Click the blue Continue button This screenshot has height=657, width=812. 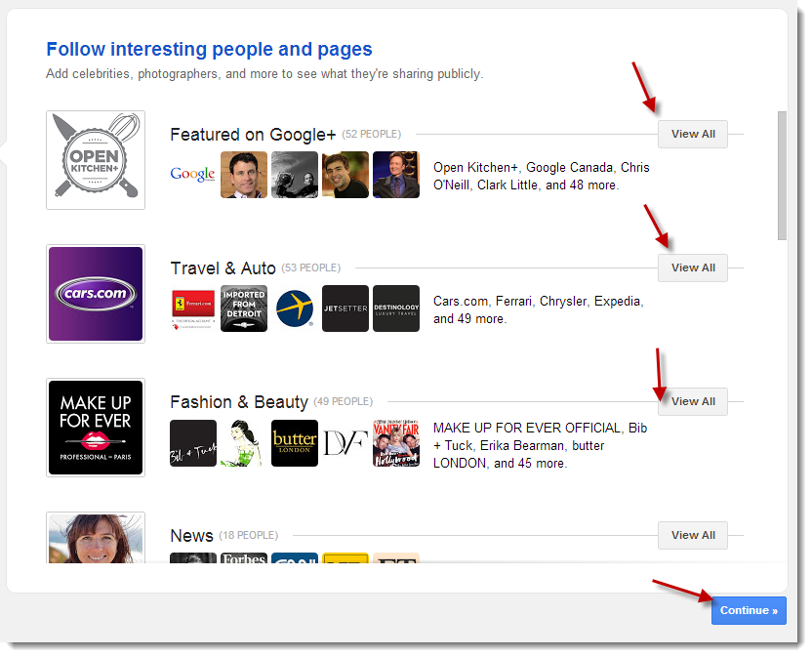pyautogui.click(x=749, y=610)
